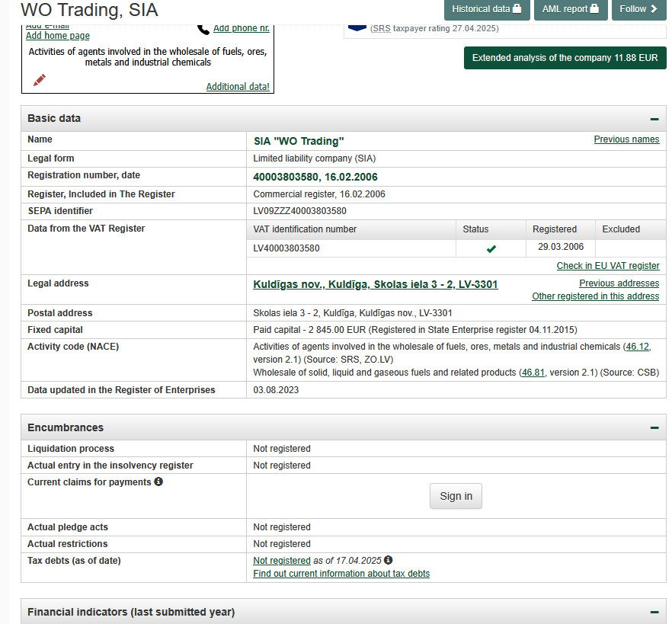The height and width of the screenshot is (624, 672).
Task: Click the phone icon beside Add phone nr.
Action: point(203,29)
